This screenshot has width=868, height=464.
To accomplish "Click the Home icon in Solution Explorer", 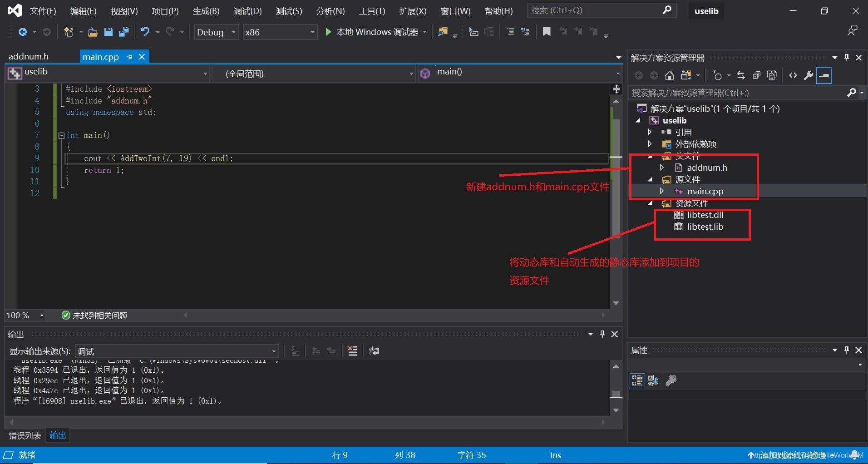I will (670, 75).
